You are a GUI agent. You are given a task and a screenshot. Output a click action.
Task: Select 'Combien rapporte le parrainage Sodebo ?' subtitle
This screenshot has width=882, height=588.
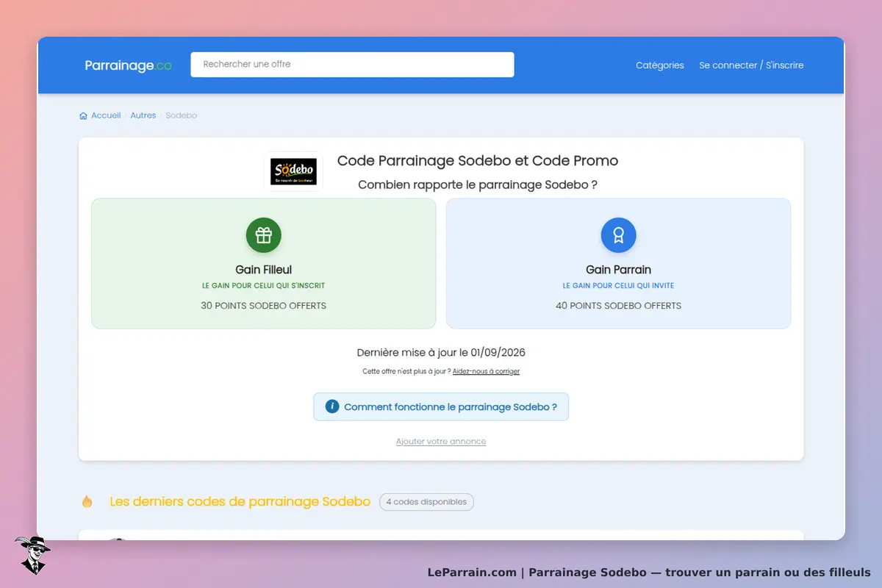point(478,184)
